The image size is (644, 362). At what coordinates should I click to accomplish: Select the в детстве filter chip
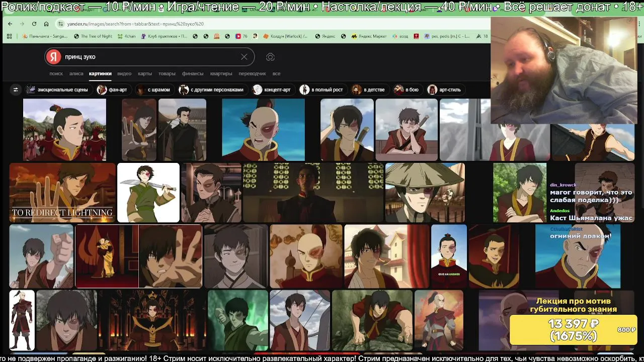click(x=369, y=89)
